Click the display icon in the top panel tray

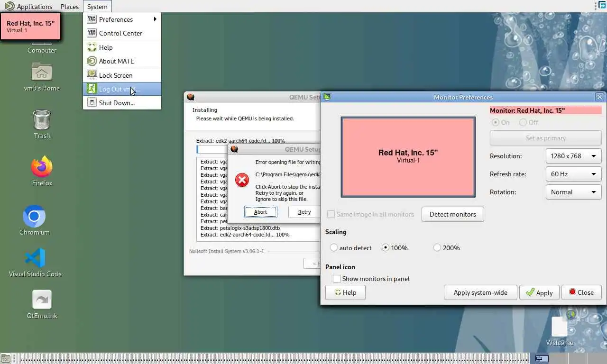pyautogui.click(x=602, y=6)
